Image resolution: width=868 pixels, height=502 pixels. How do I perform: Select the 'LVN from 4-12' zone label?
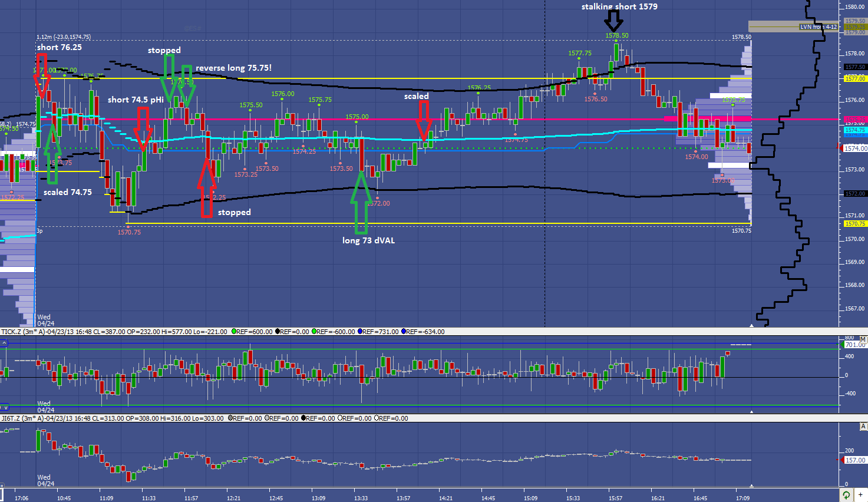click(818, 27)
